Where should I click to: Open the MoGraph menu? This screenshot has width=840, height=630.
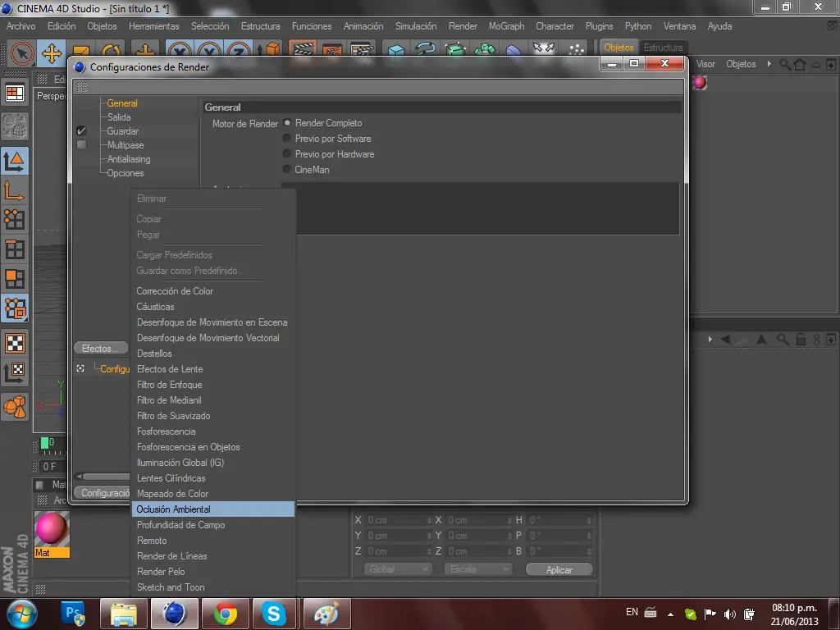pos(506,26)
